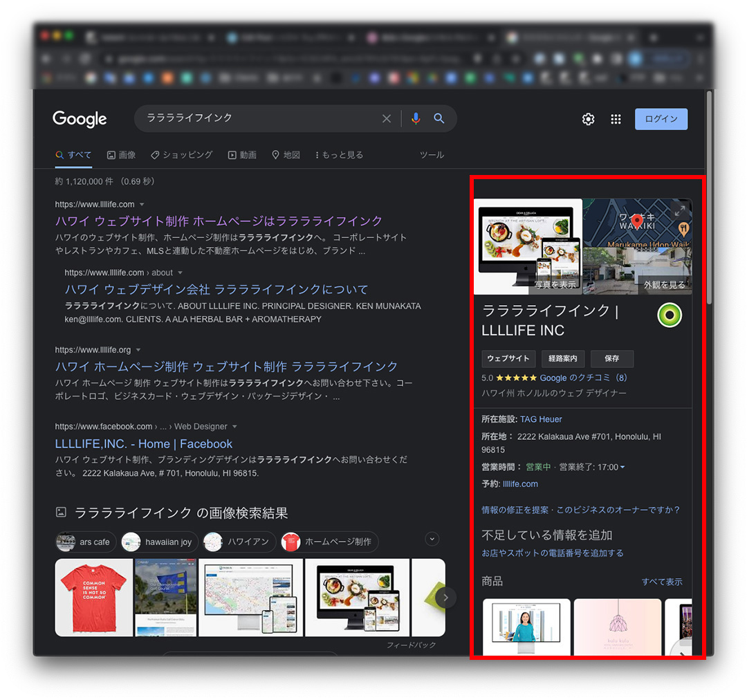This screenshot has height=700, width=747.
Task: Click the ログイン login button
Action: [x=661, y=119]
